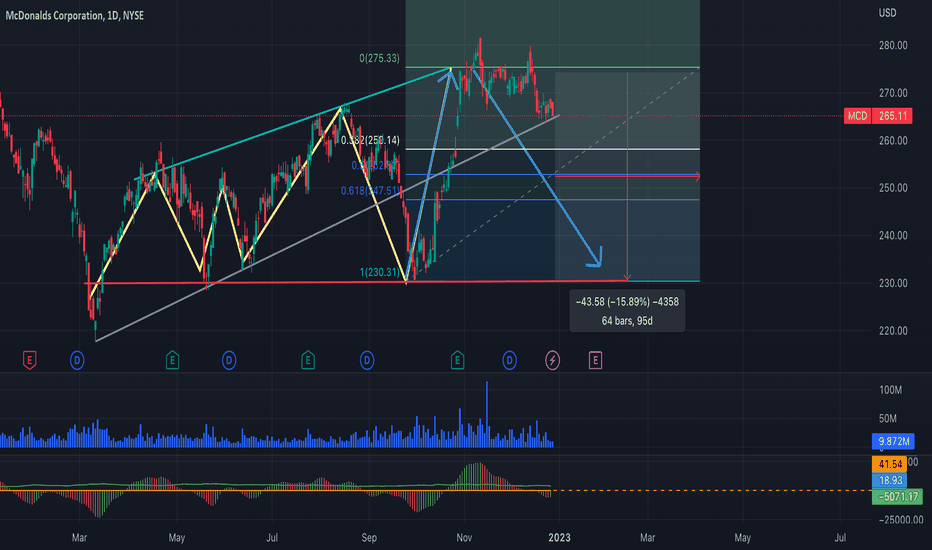Open the green earnings marker E near May
The image size is (932, 550).
pyautogui.click(x=172, y=360)
